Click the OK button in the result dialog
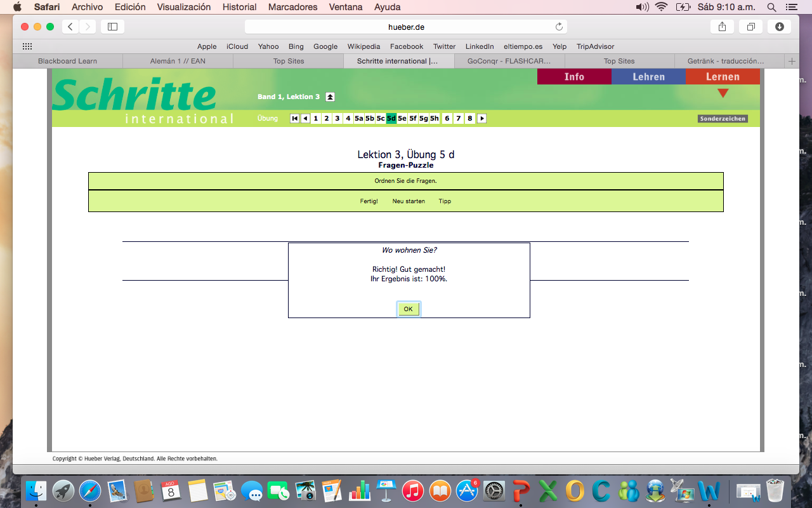This screenshot has width=812, height=508. [408, 309]
